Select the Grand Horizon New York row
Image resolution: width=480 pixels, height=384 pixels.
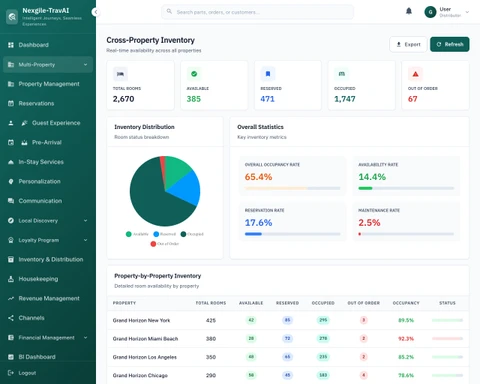tap(288, 320)
